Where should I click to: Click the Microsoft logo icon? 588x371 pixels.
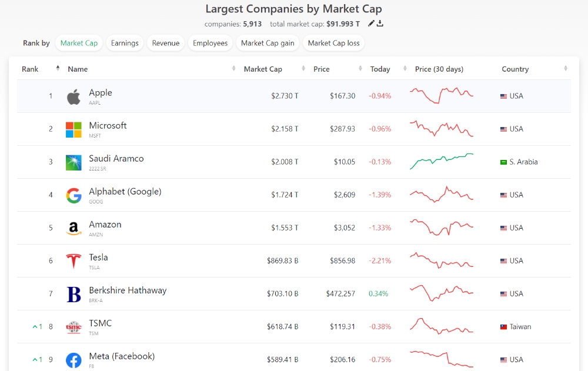[73, 129]
